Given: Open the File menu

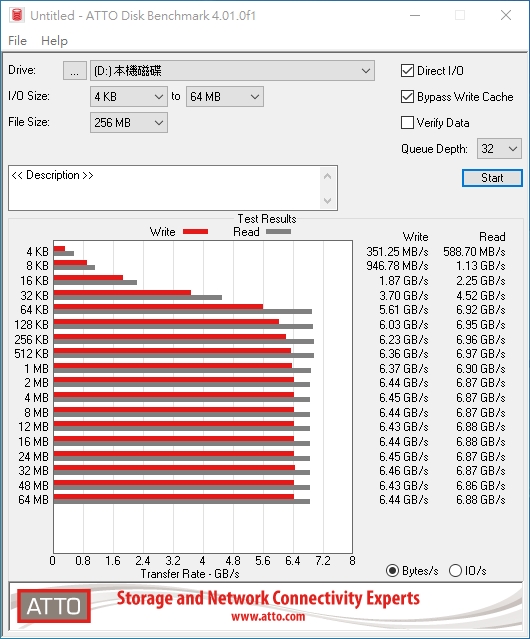Looking at the screenshot, I should 18,41.
